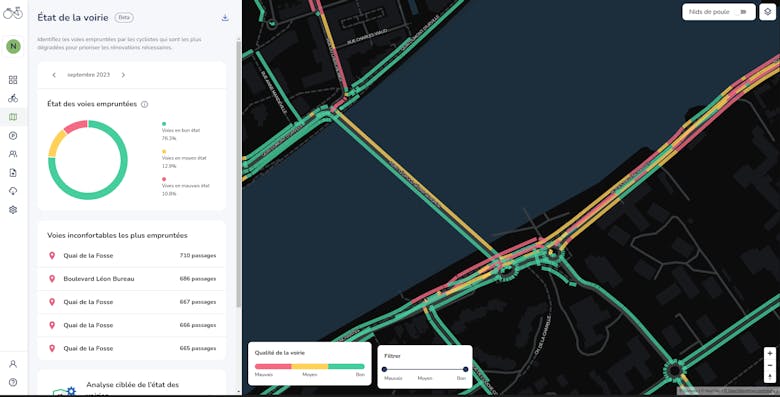Select the map icon in sidebar

pyautogui.click(x=13, y=117)
